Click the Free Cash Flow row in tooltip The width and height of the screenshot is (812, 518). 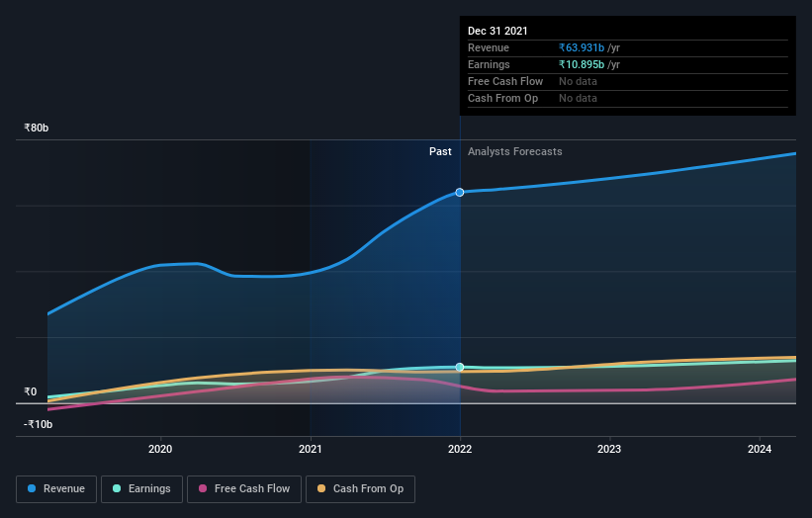[x=628, y=82]
